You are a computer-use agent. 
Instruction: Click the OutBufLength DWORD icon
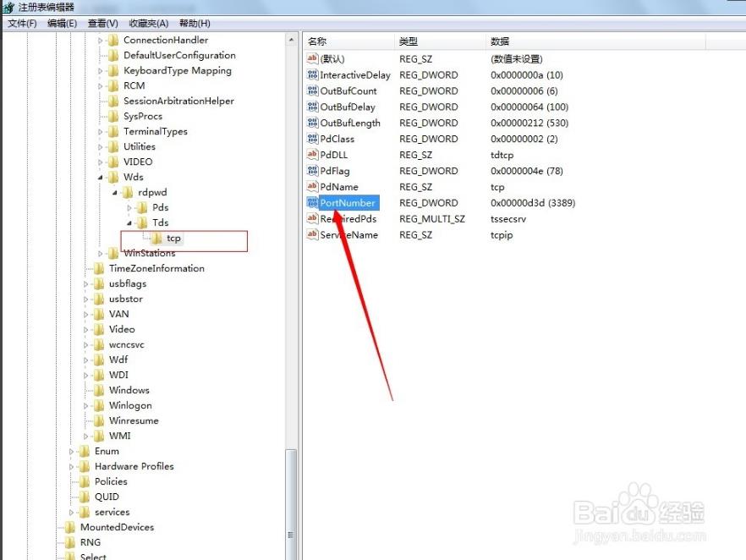[312, 124]
